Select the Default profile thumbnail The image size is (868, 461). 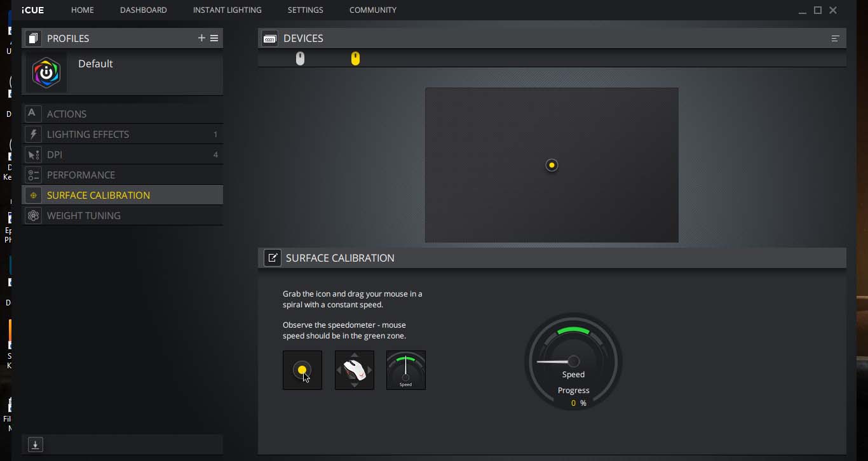pyautogui.click(x=46, y=74)
